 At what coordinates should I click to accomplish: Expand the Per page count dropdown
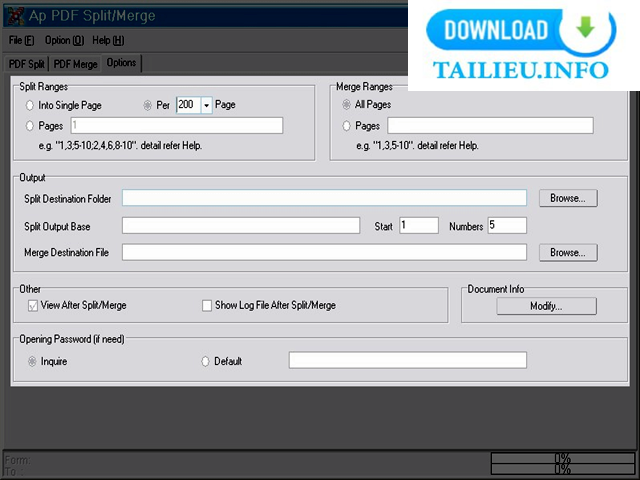(206, 105)
